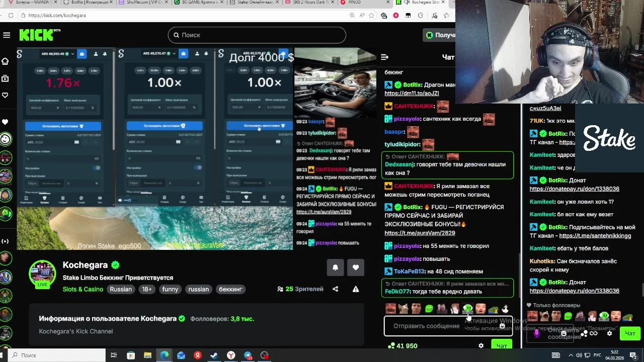
Task: Insert the goose emote in chat bar
Action: click(505, 309)
